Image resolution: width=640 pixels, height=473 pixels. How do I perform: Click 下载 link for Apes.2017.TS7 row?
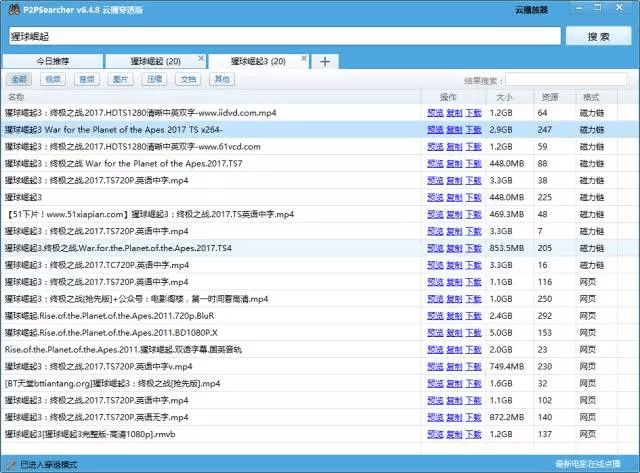[473, 164]
